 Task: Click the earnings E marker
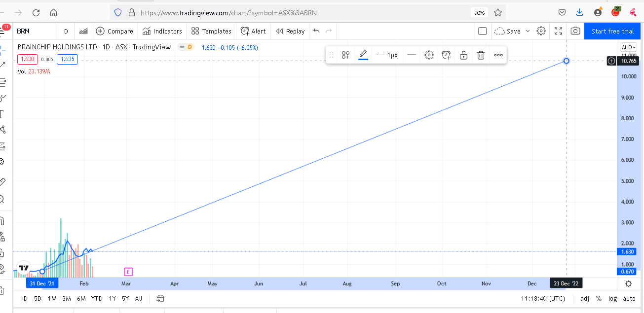(128, 272)
